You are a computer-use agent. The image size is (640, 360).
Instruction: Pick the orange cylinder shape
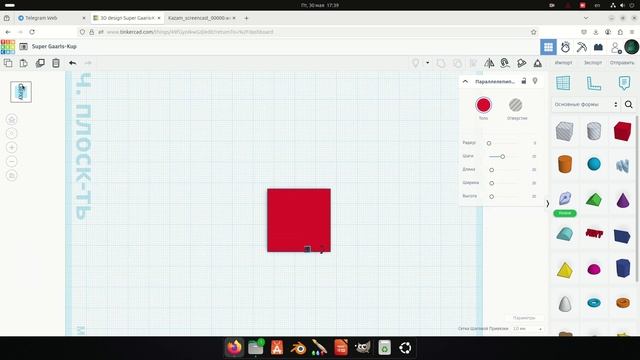(x=565, y=164)
